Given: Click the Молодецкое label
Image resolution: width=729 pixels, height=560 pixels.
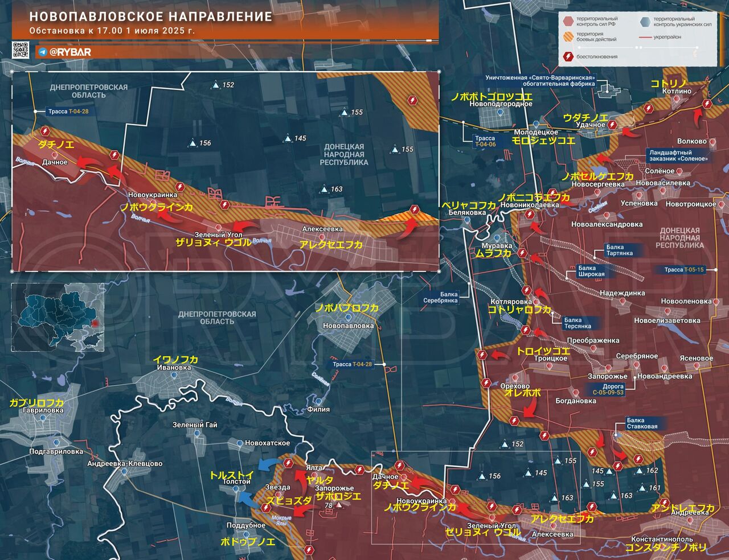Looking at the screenshot, I should pos(536,132).
